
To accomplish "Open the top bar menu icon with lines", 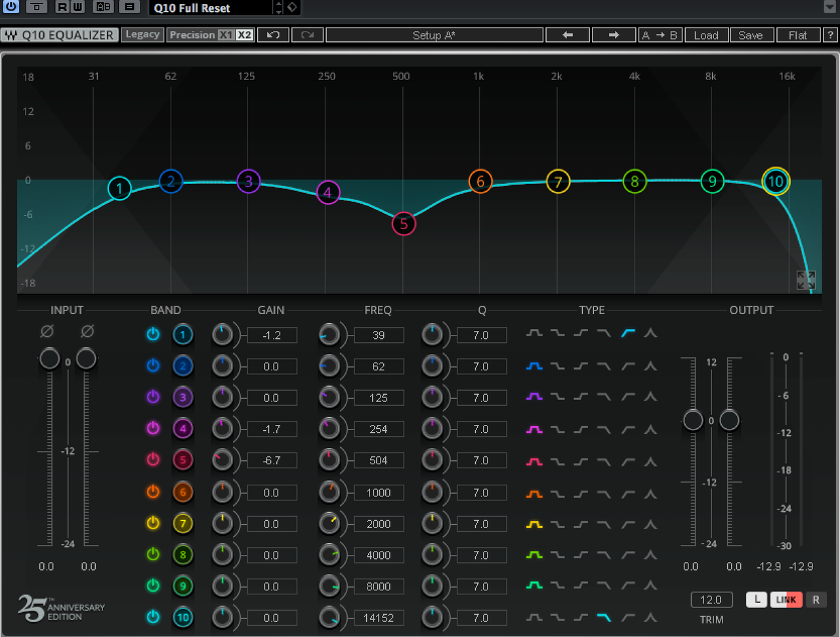I will pos(129,7).
